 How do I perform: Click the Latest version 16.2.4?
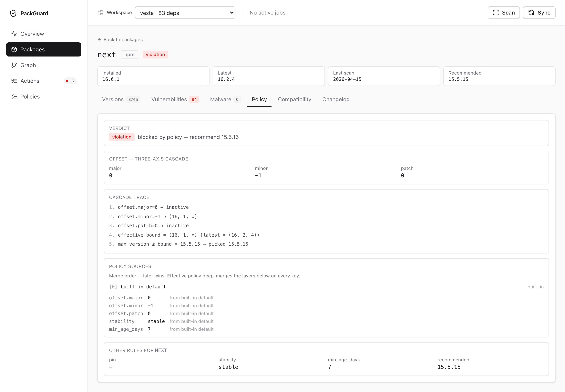[x=226, y=79]
